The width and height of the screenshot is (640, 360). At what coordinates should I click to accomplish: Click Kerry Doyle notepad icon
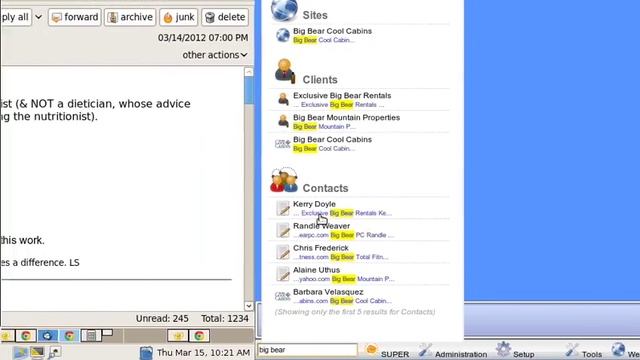282,208
